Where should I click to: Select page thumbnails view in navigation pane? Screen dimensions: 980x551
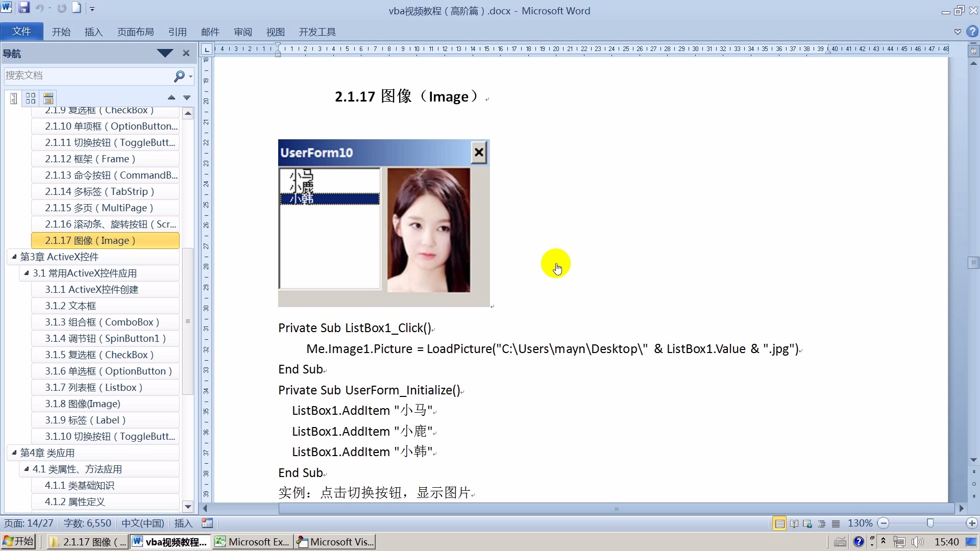click(30, 98)
